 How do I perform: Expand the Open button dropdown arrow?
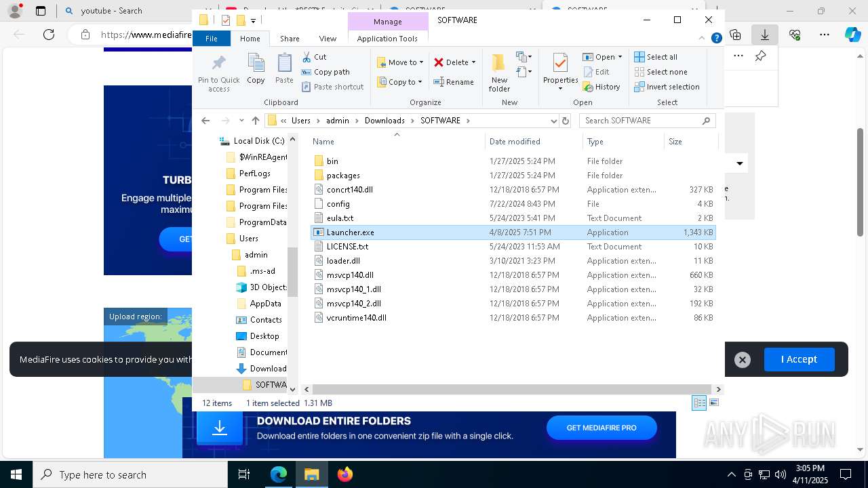[620, 57]
